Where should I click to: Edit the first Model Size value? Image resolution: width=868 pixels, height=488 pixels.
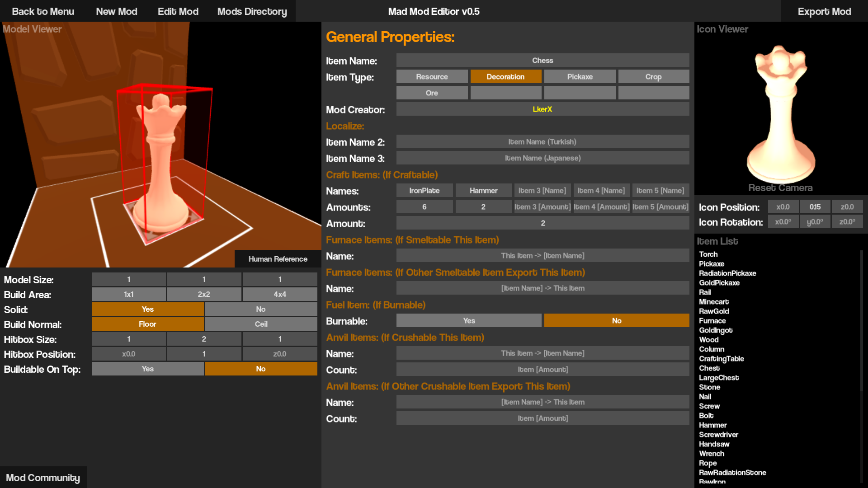pyautogui.click(x=129, y=279)
